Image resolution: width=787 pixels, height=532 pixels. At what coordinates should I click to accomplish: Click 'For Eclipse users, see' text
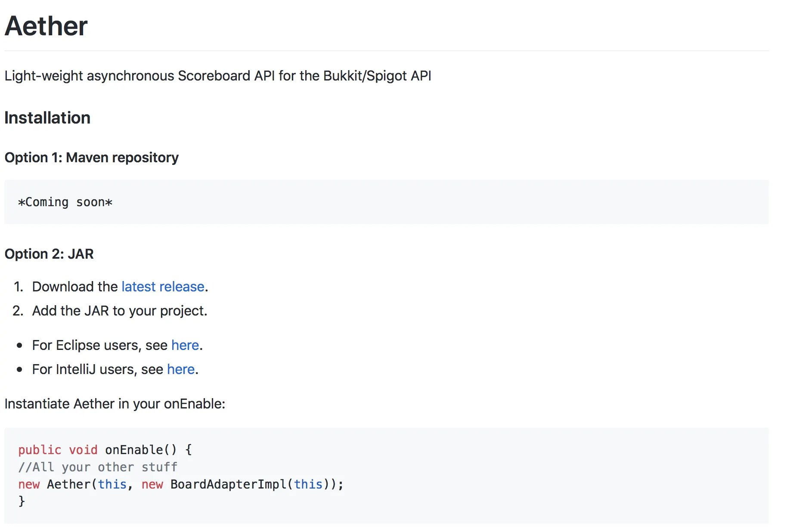(100, 345)
